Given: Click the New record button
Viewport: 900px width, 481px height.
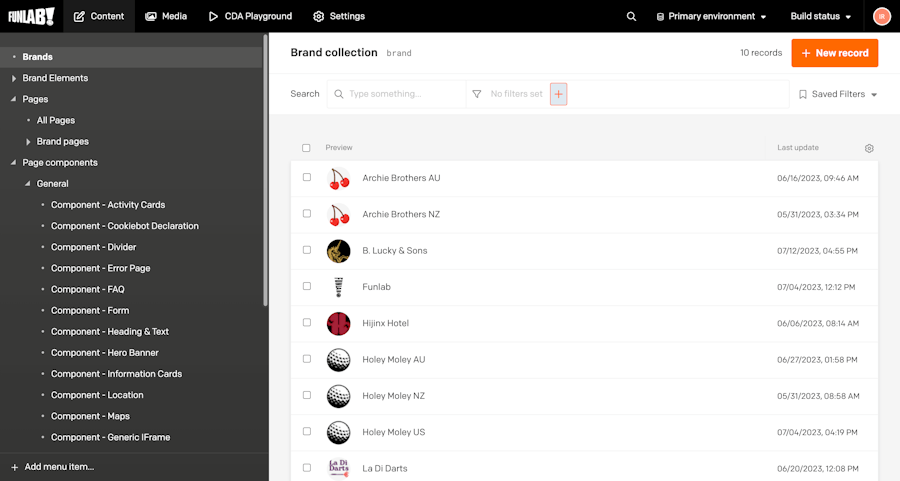Looking at the screenshot, I should click(835, 53).
